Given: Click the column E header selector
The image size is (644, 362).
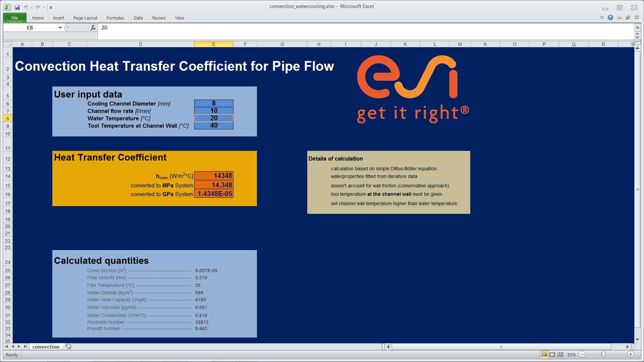Looking at the screenshot, I should click(214, 44).
